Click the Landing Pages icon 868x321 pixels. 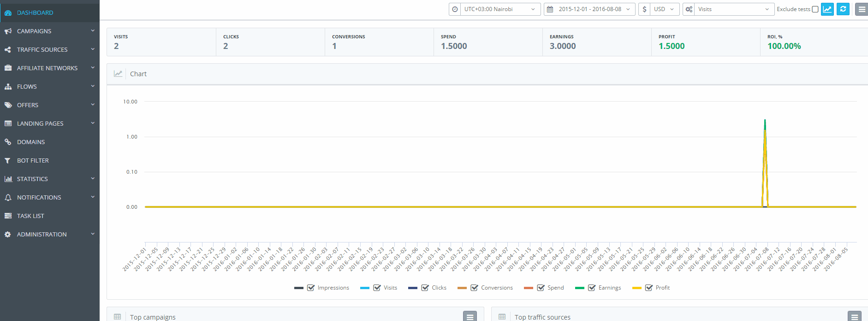click(8, 124)
